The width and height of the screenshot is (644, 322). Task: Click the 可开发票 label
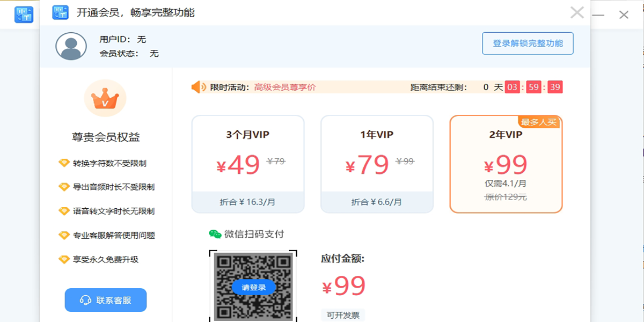[343, 315]
